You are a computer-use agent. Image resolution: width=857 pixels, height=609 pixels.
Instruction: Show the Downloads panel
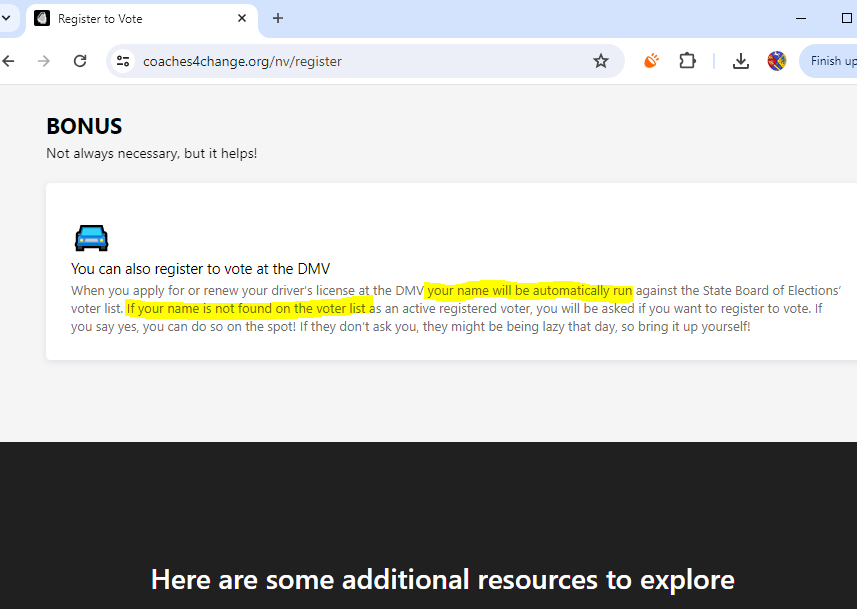(741, 61)
